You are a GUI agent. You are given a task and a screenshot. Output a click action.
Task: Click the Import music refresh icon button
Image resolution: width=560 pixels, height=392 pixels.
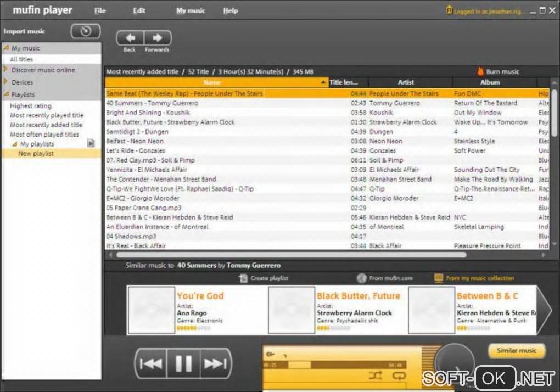click(86, 31)
